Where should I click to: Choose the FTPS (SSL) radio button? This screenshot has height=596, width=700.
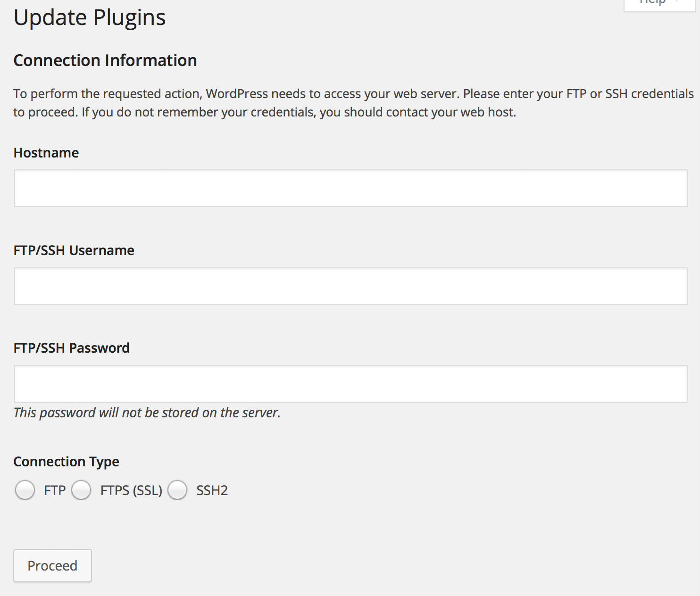tap(81, 490)
